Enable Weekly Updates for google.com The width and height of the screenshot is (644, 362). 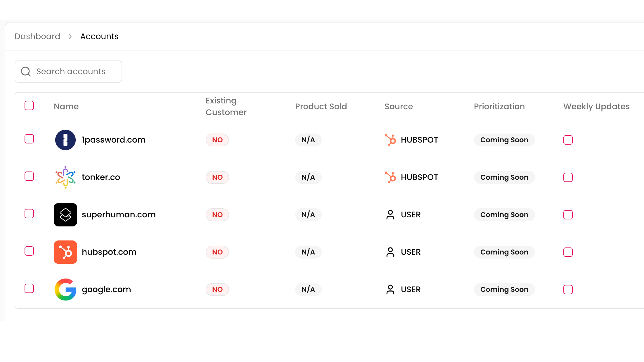(x=568, y=290)
